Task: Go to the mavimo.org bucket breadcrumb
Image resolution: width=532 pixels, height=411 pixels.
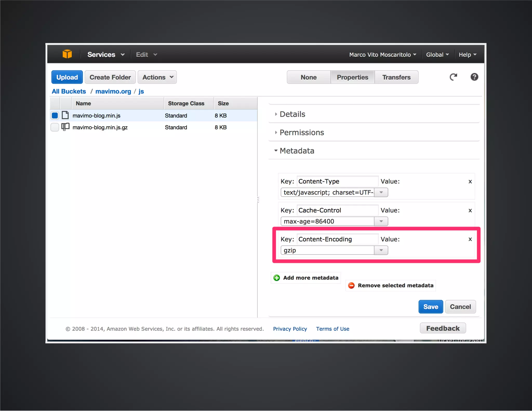Action: [x=113, y=91]
